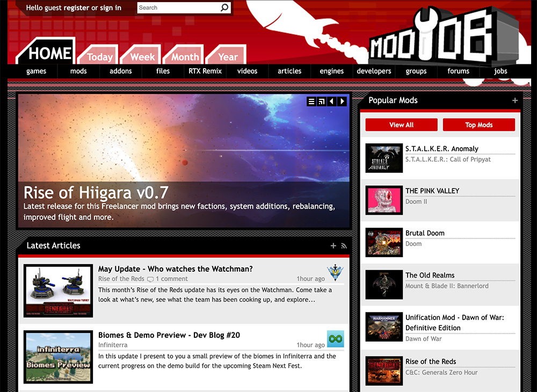Image resolution: width=537 pixels, height=392 pixels.
Task: Open the files menu item
Action: [163, 71]
